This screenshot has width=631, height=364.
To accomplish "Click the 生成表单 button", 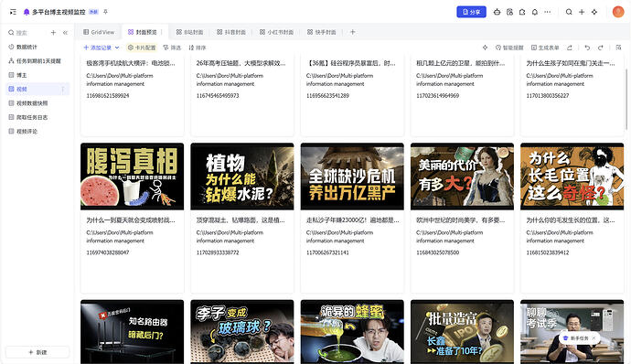I will (x=545, y=48).
